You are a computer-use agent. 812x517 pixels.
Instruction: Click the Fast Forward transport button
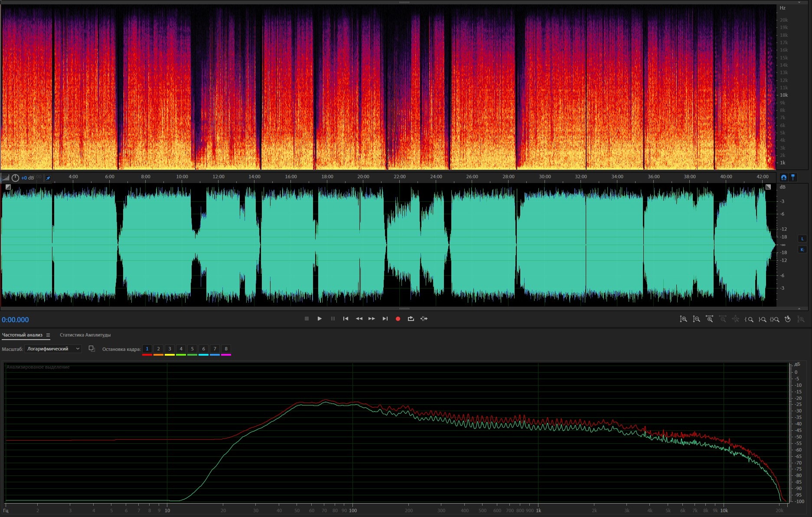pyautogui.click(x=372, y=319)
